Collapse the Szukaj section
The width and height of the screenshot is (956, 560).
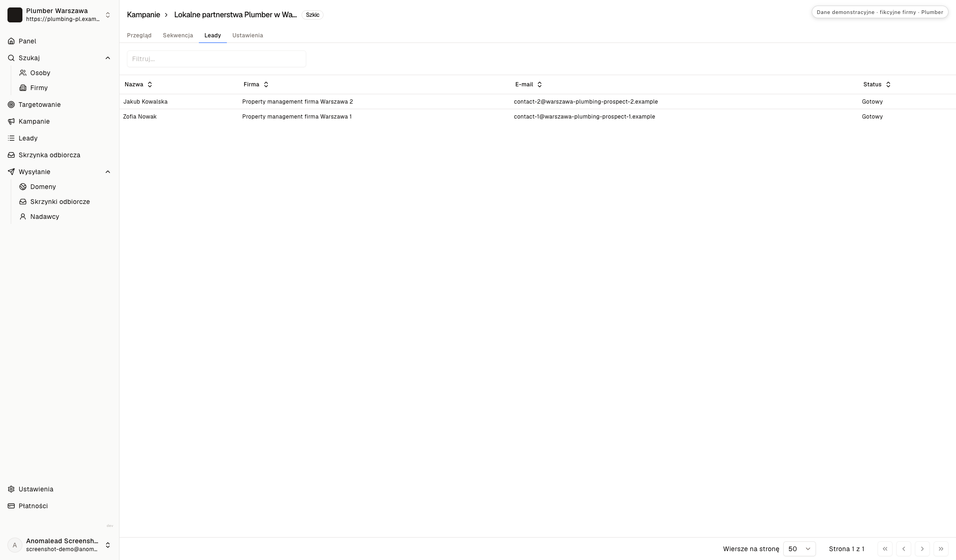pos(108,58)
